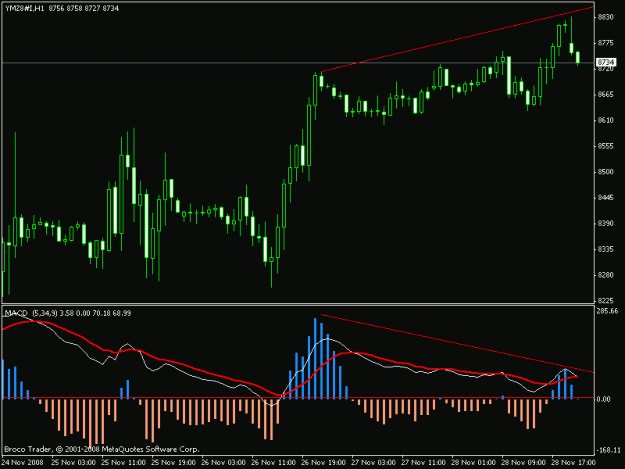
Task: Click the 8500 price axis label
Action: [605, 172]
